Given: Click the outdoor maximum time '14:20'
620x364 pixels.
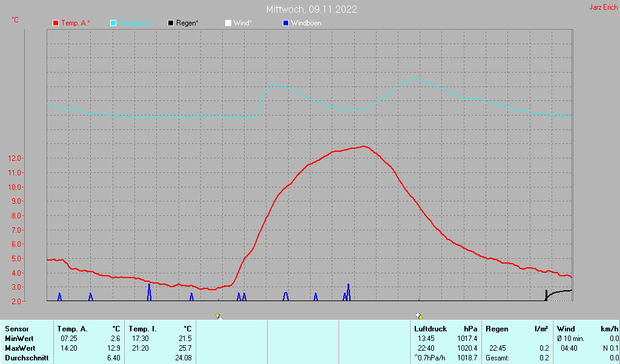Looking at the screenshot, I should click(x=69, y=349).
